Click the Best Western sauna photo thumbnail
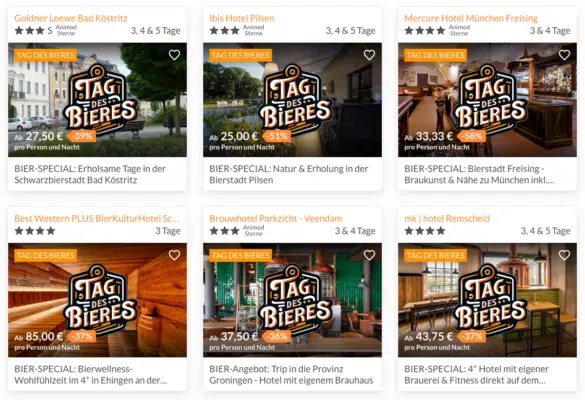Image resolution: width=585 pixels, height=400 pixels. click(97, 300)
